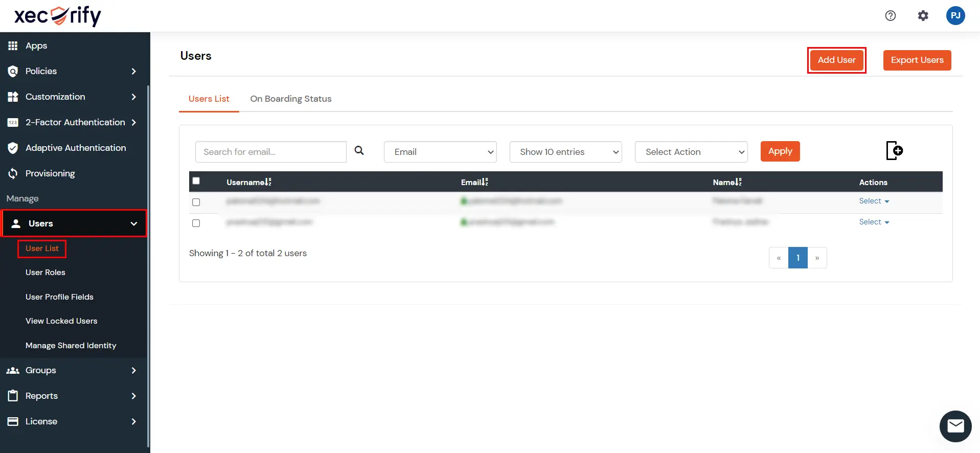The width and height of the screenshot is (980, 453).
Task: Click the orange Apply button
Action: click(780, 151)
